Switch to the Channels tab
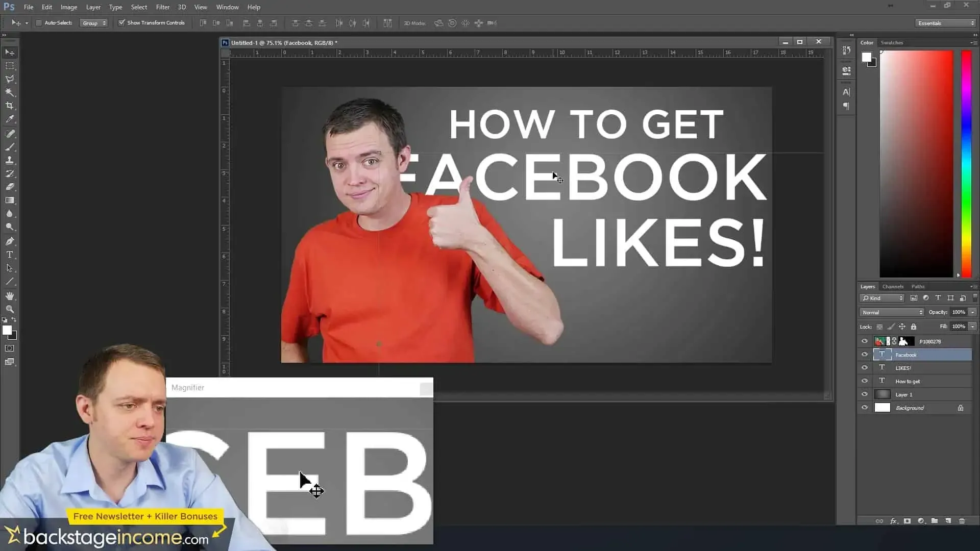Screen dimensions: 980x551 [x=893, y=286]
